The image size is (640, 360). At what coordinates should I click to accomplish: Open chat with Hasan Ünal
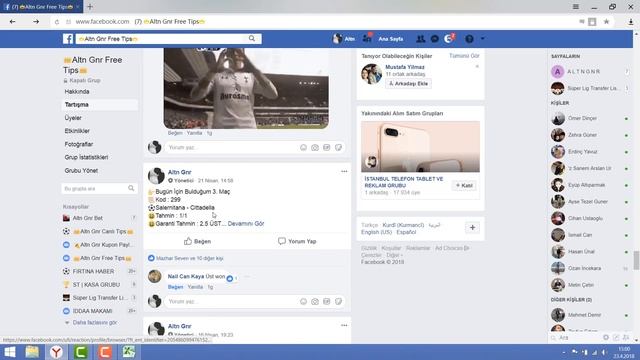point(581,252)
